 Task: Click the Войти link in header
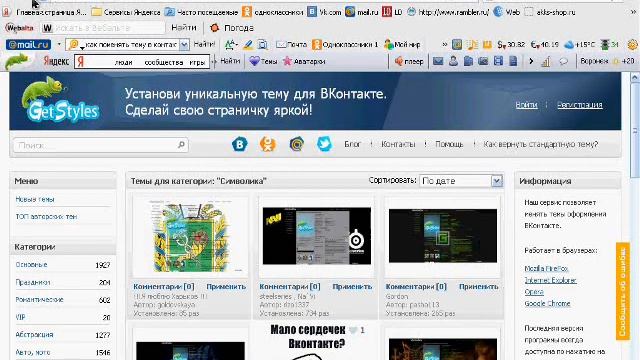click(x=526, y=105)
